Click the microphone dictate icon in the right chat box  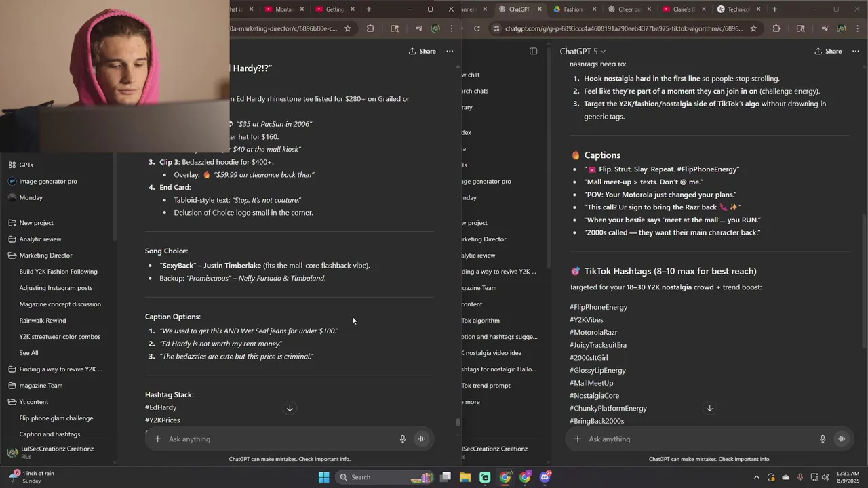click(x=823, y=439)
